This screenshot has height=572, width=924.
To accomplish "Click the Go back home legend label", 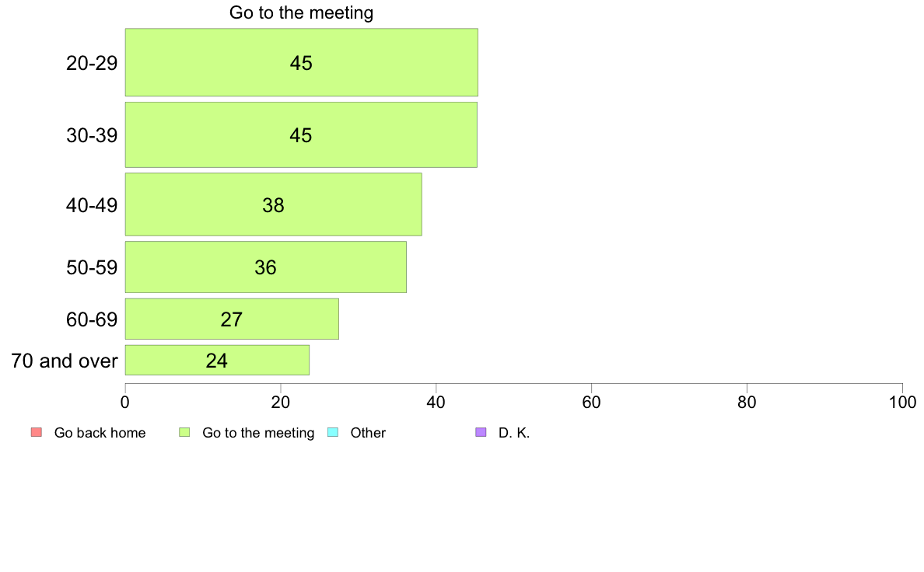I will pyautogui.click(x=100, y=433).
